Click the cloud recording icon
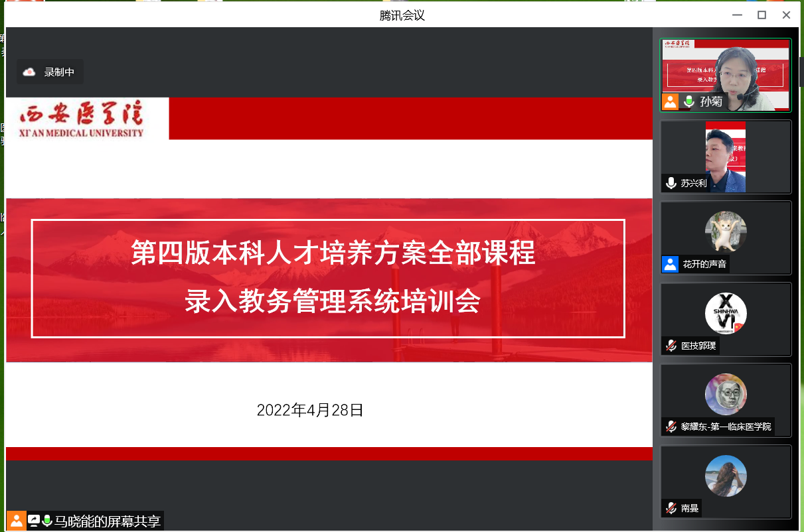Image resolution: width=804 pixels, height=532 pixels. tap(29, 72)
